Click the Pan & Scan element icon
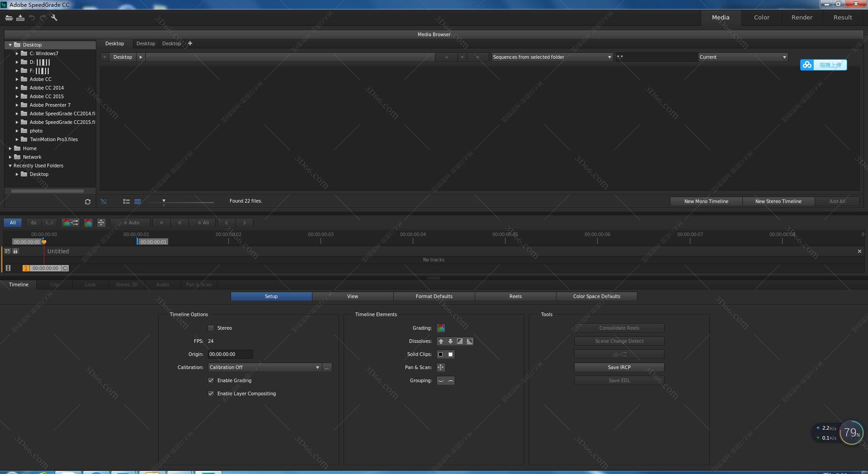 441,367
